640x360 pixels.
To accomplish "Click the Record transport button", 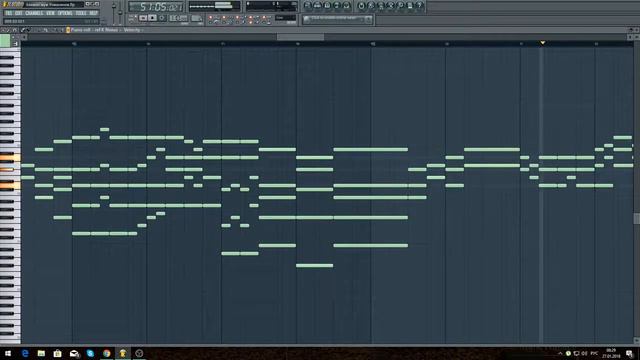I will tap(162, 18).
